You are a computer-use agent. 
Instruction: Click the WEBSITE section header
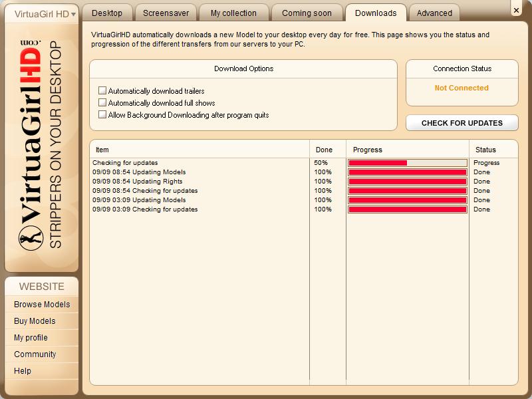tap(42, 287)
